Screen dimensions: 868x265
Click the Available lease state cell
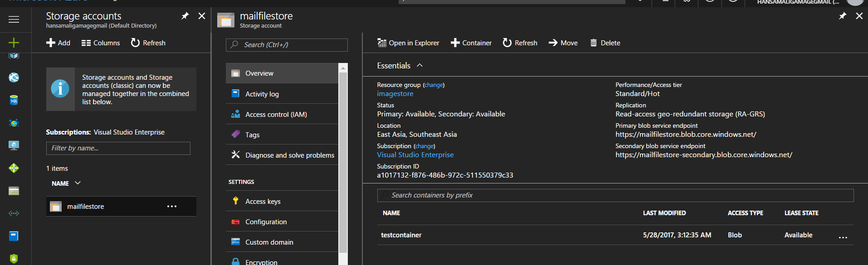pos(799,235)
